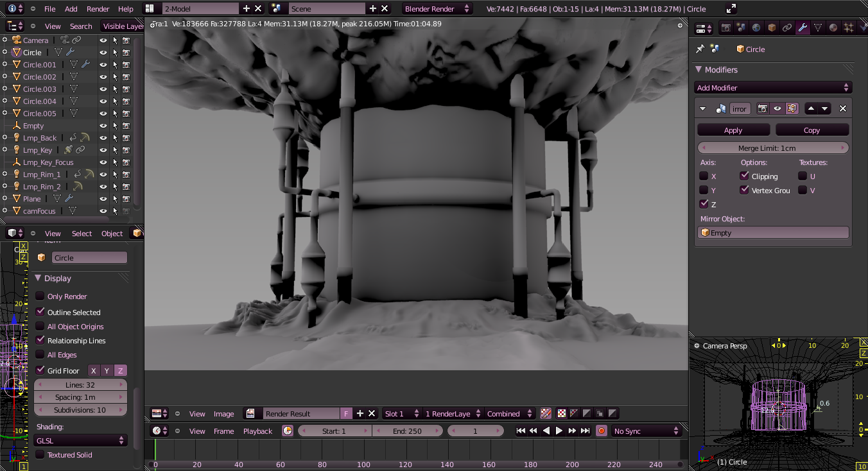Hide Circle.003 using its eye icon

tap(103, 89)
